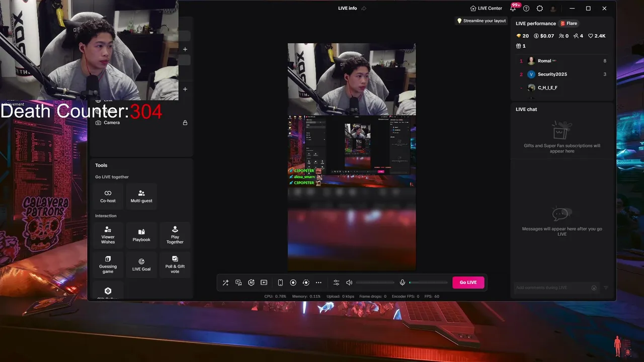This screenshot has width=644, height=362.
Task: Click the CPU: 0.78% status readout
Action: (275, 296)
